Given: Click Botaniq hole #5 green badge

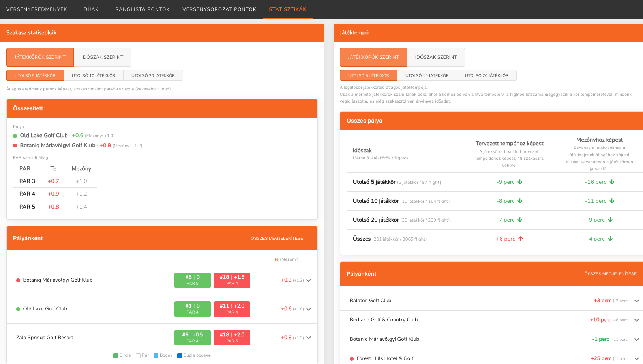Looking at the screenshot, I should (x=193, y=280).
